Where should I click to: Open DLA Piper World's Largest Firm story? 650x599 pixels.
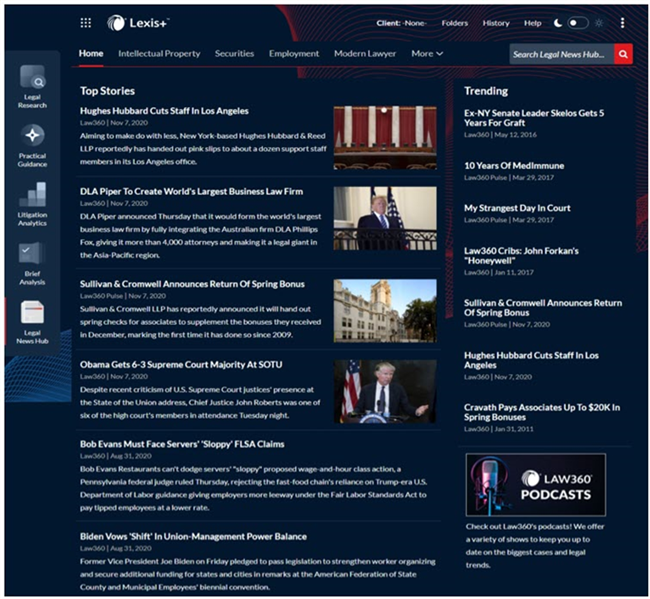191,191
